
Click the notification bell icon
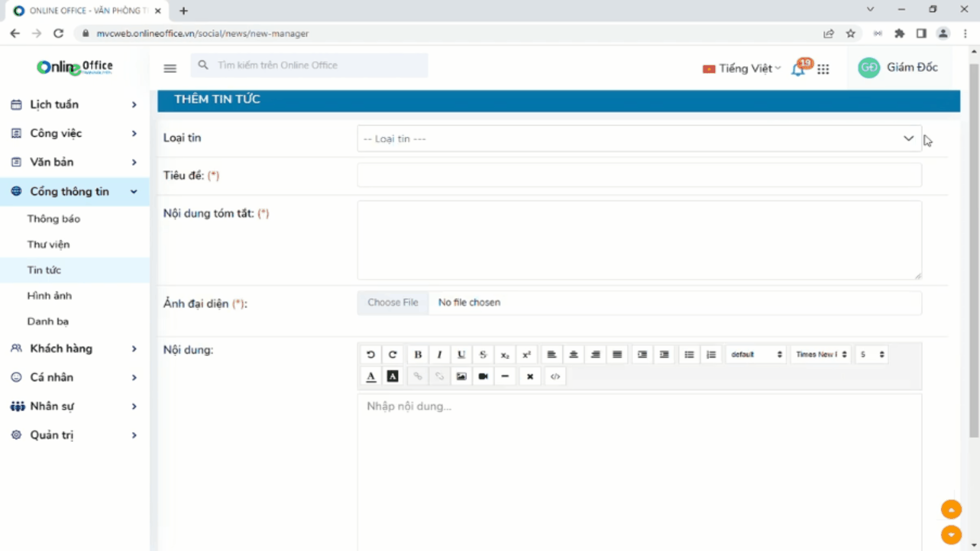tap(798, 69)
